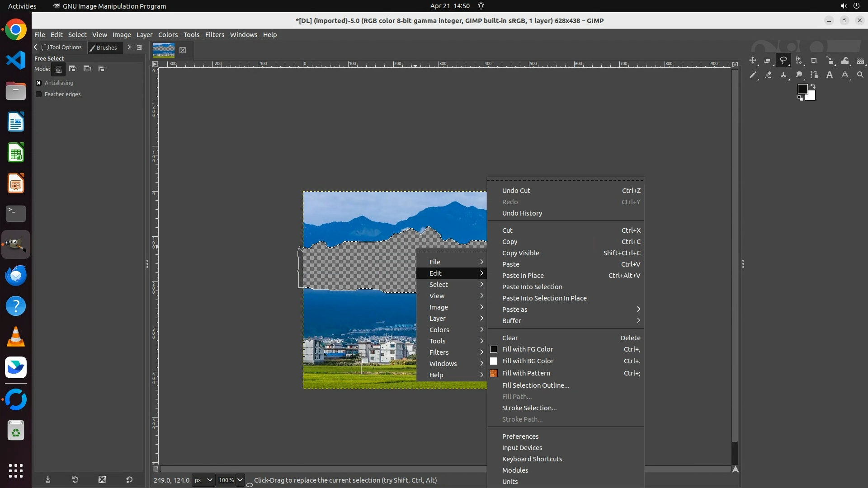
Task: Switch to the Brushes tab
Action: (105, 47)
